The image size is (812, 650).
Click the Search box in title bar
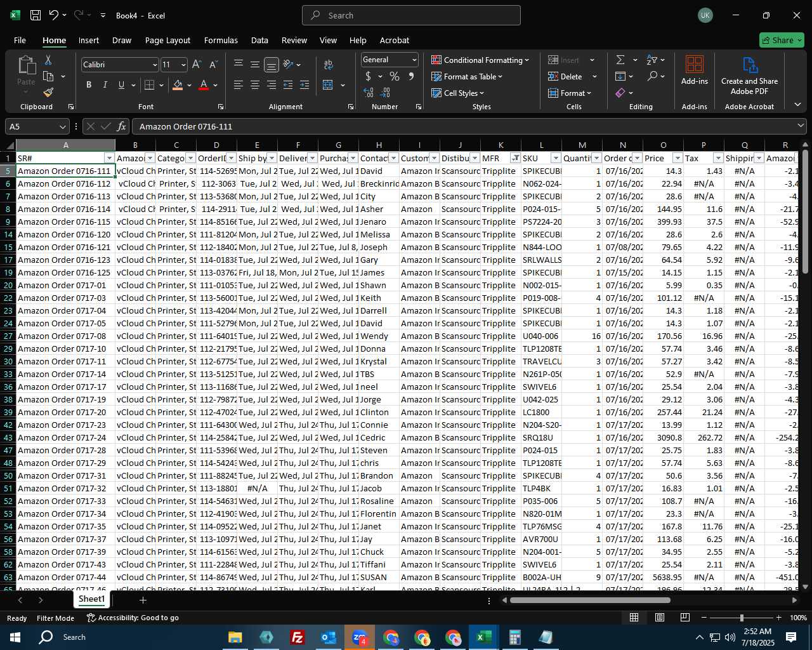(x=411, y=15)
